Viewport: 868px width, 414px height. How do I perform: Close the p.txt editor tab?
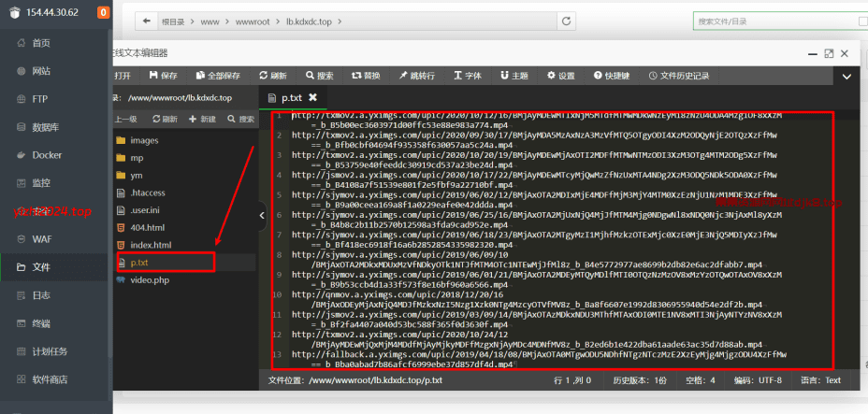point(312,96)
